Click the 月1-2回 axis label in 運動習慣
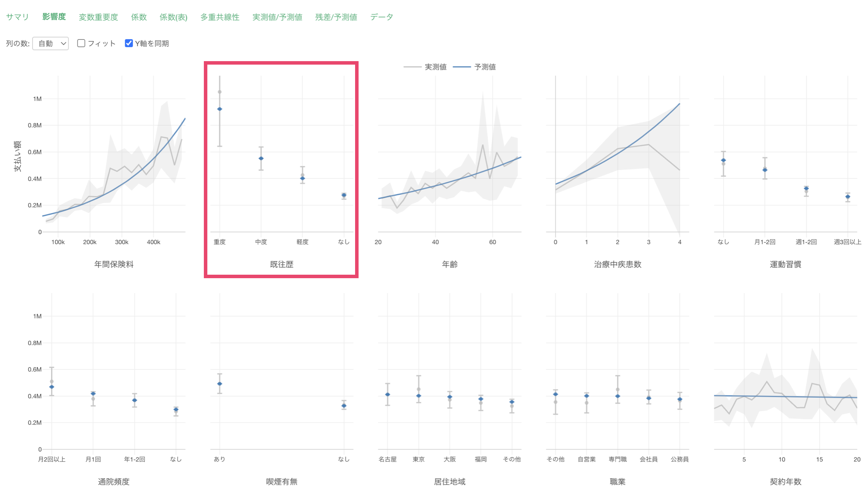The image size is (868, 496). click(765, 242)
